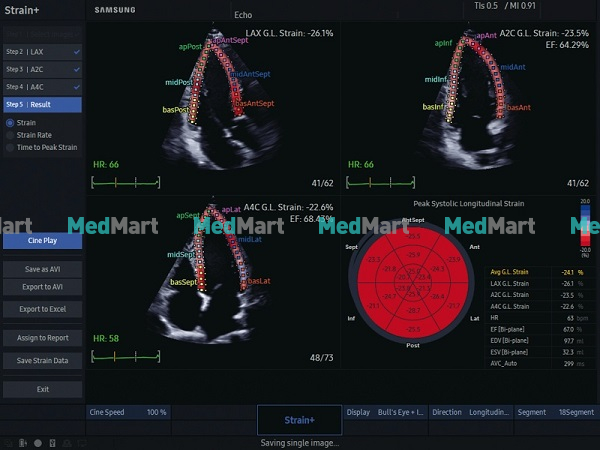
Task: Select Step 5 Result
Action: (42, 104)
